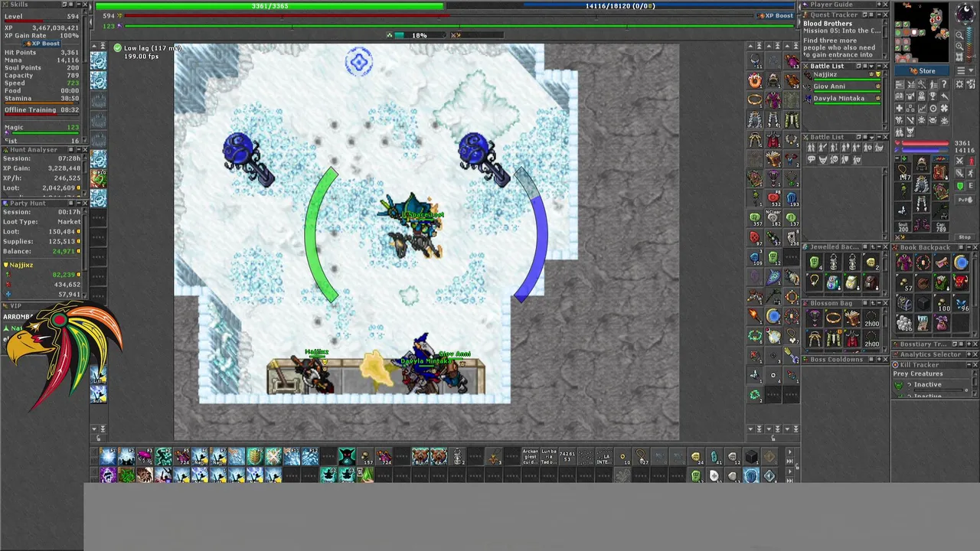Toggle the PvP mode button
The image size is (980, 551).
tap(965, 200)
